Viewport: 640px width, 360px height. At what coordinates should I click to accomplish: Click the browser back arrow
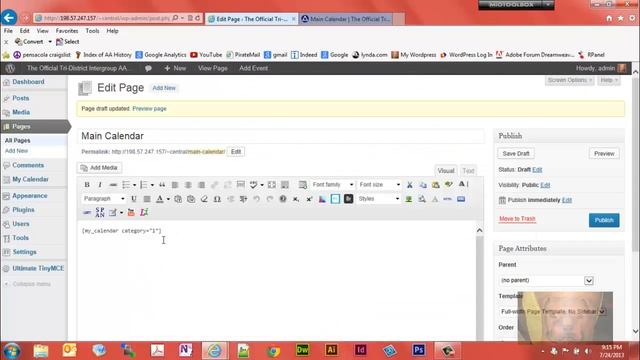(9, 18)
